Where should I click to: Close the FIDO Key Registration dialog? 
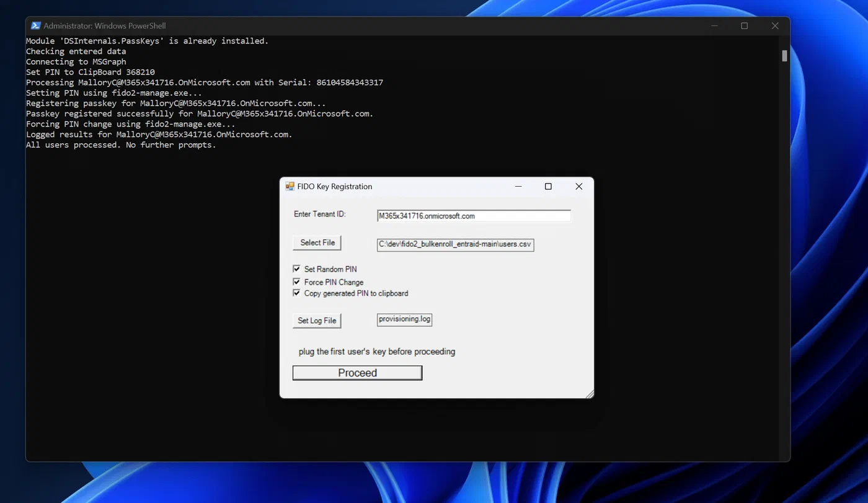578,186
